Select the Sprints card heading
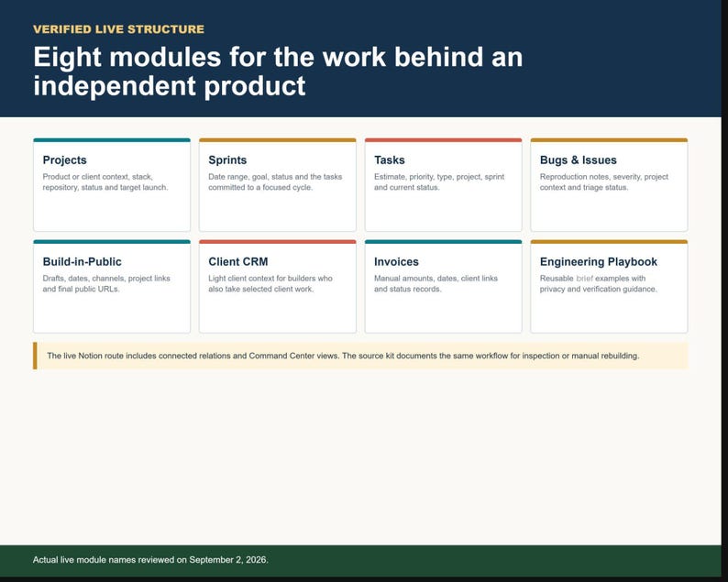Viewport: 728px width, 582px height. [227, 160]
